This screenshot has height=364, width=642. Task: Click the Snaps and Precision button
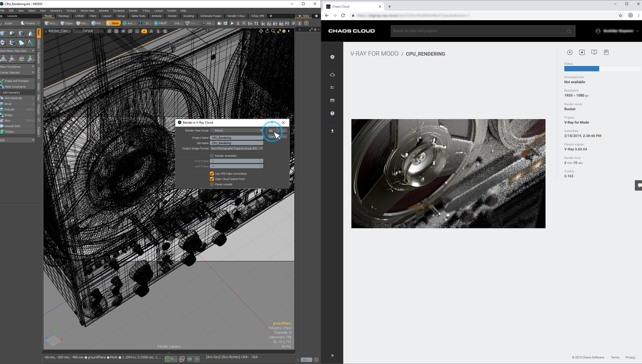tap(16, 81)
